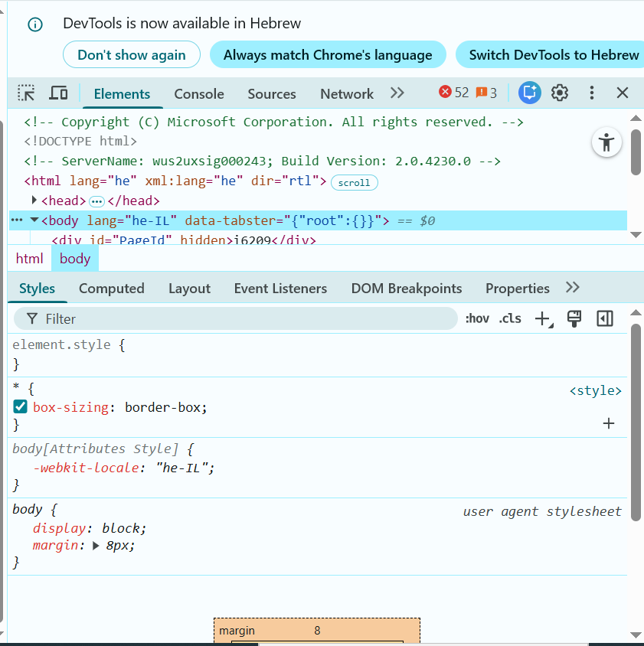Uncheck the box-sizing property checkbox

[21, 407]
